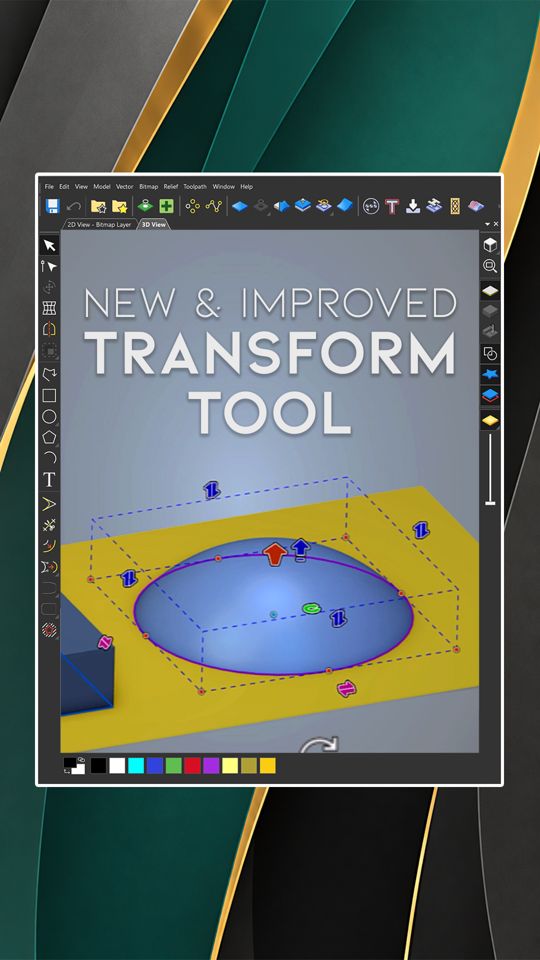Toggle the top white plane view button

[490, 290]
